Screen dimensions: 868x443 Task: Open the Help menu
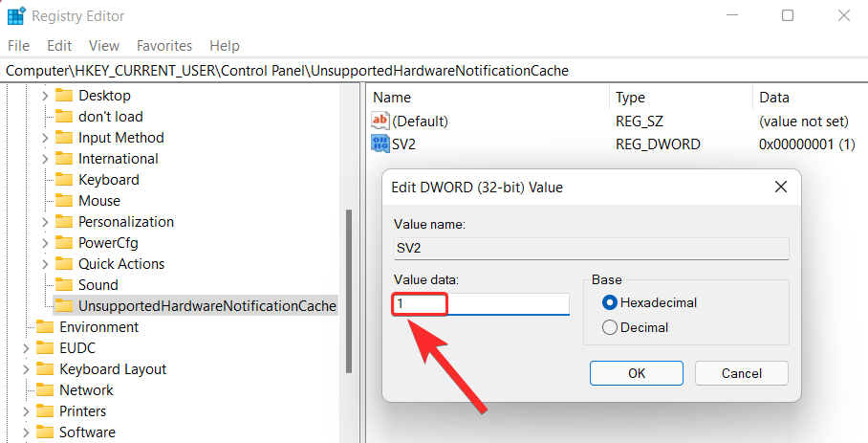point(225,45)
